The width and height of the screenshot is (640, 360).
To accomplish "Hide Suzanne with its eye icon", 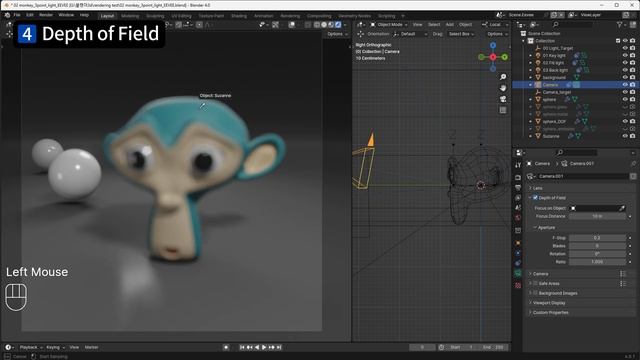I will coord(625,136).
